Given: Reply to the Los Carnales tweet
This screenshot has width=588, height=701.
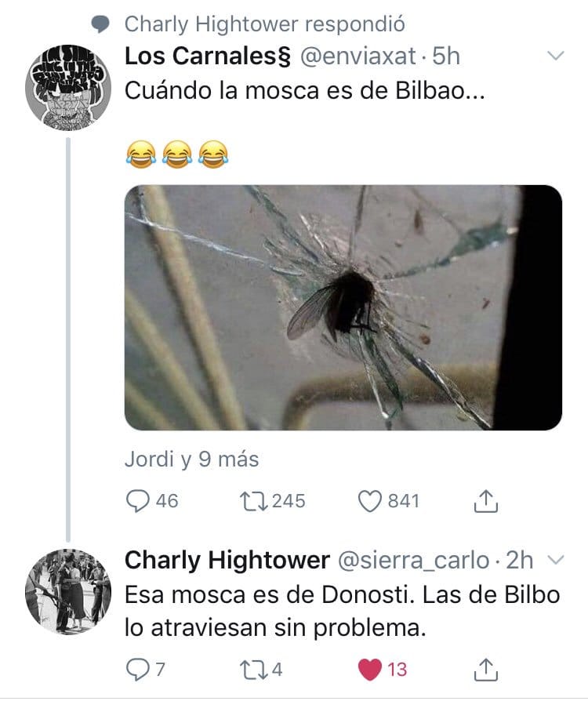Looking at the screenshot, I should coord(139,501).
